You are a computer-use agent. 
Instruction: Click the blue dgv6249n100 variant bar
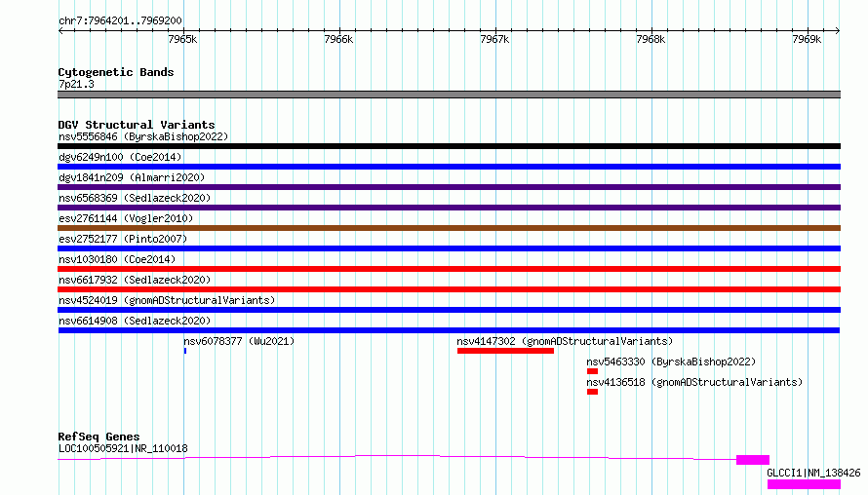tap(449, 167)
